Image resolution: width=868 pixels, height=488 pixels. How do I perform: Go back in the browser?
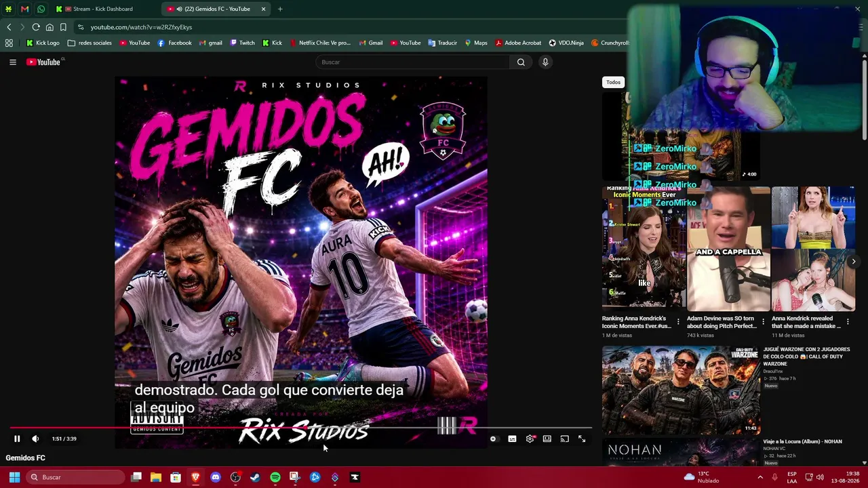(9, 27)
